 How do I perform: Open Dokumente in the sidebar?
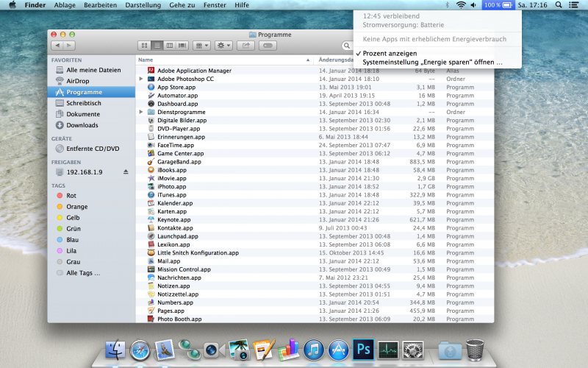pyautogui.click(x=91, y=114)
